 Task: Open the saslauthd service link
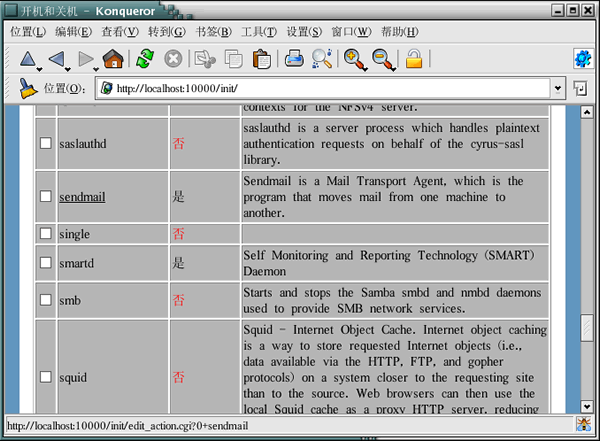83,144
